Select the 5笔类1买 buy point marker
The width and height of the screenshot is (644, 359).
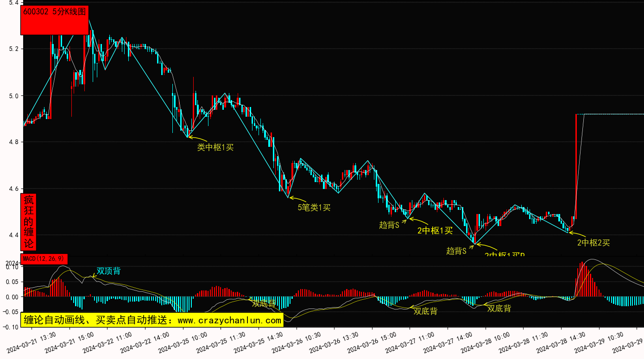314,208
